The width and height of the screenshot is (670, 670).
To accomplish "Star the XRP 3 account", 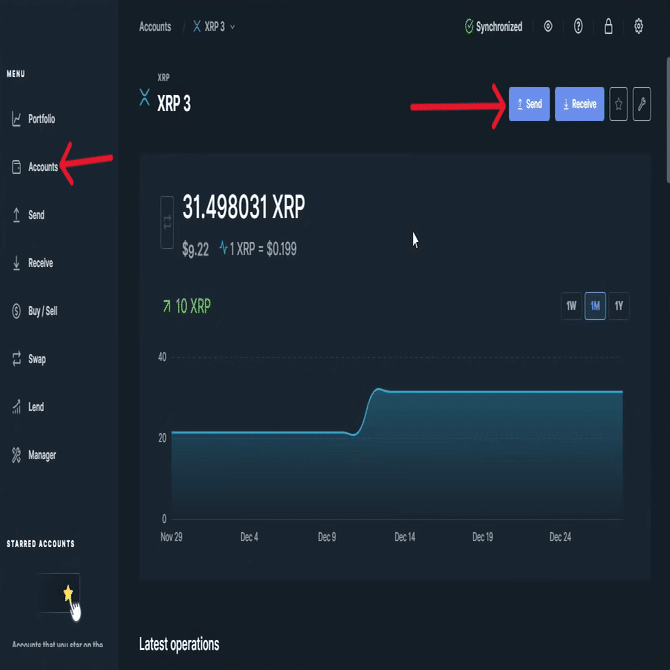I will pyautogui.click(x=618, y=104).
